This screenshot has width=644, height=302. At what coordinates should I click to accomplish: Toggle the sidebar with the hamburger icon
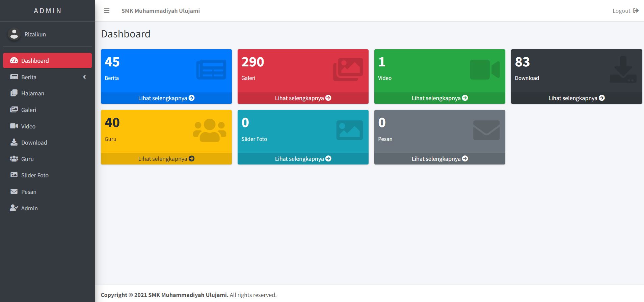pos(107,11)
